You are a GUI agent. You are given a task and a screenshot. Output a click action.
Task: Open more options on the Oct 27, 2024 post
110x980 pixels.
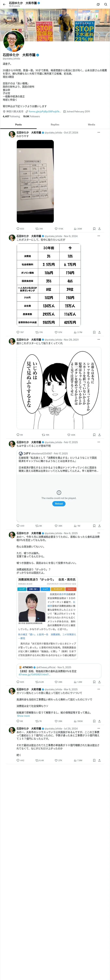[x=99, y=132]
